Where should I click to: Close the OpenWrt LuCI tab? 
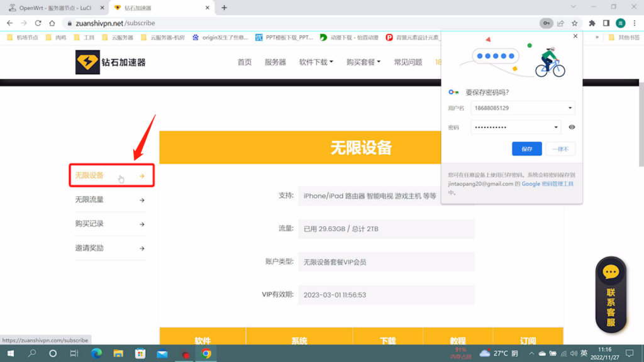click(x=103, y=8)
